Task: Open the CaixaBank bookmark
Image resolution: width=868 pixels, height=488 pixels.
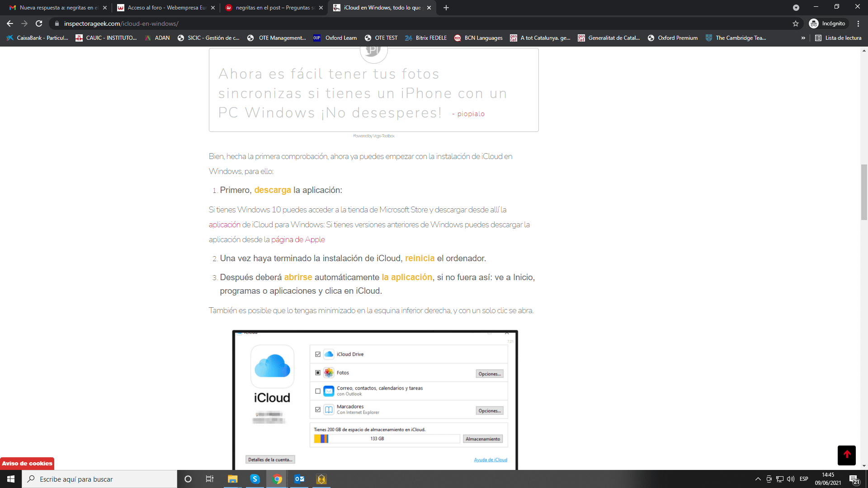Action: click(38, 38)
